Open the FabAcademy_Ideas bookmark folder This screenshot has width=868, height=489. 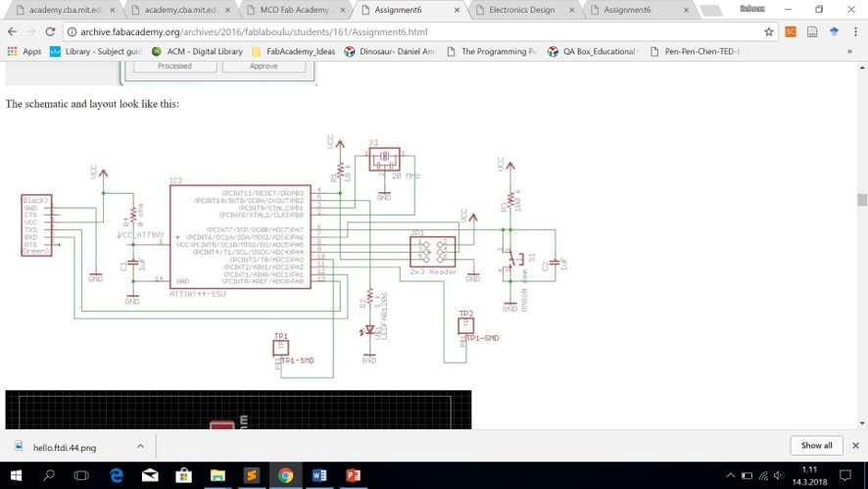293,52
